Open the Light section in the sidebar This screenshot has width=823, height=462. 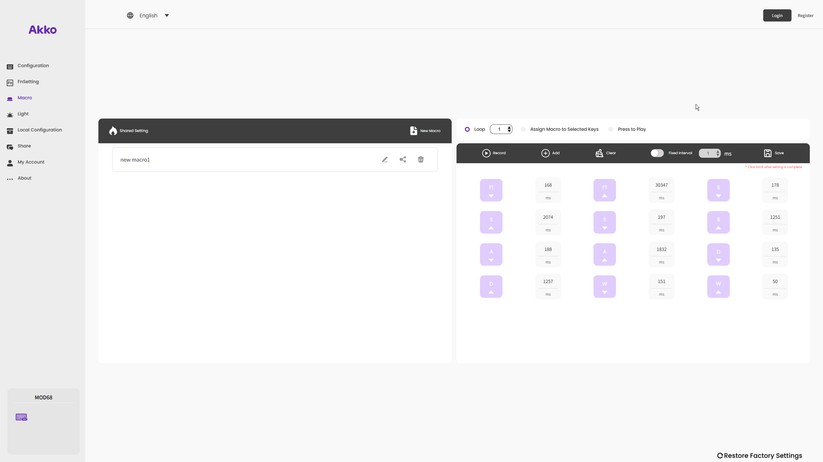coord(23,114)
